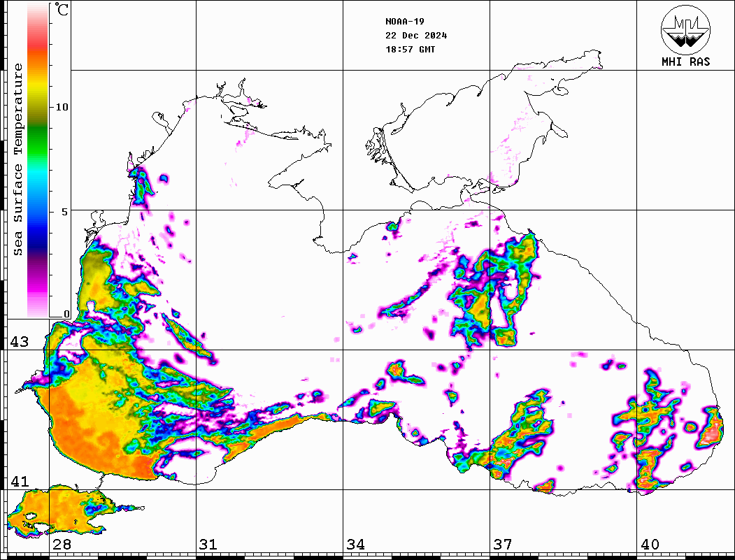The height and width of the screenshot is (560, 735).
Task: Click the '°C' unit label
Action: coord(62,9)
